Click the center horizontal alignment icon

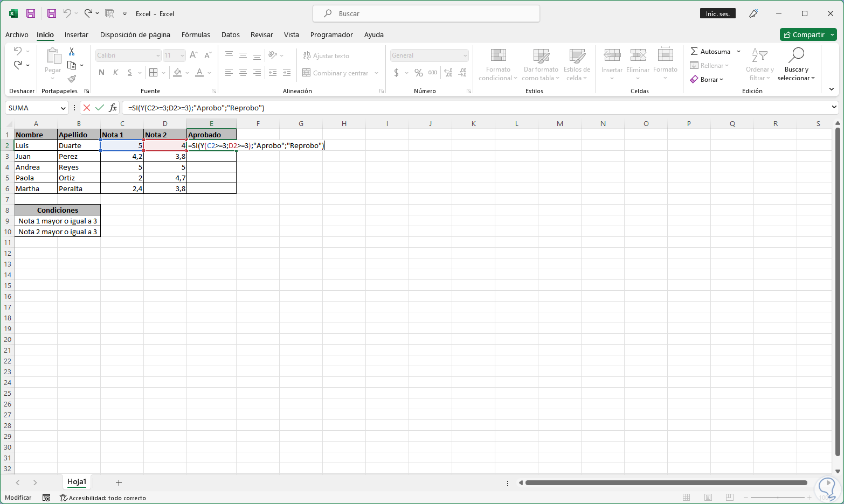243,73
